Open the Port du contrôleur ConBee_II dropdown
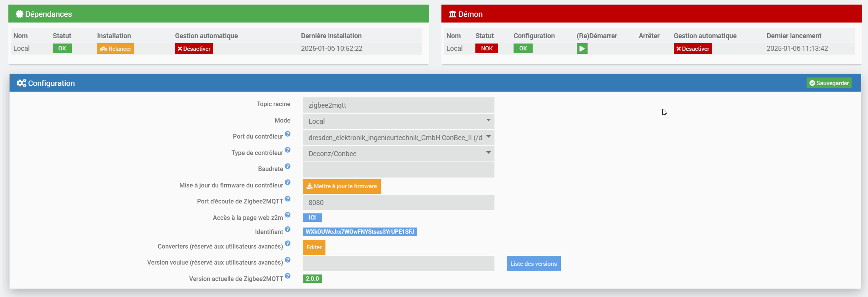Viewport: 868px width, 297px height. 399,137
